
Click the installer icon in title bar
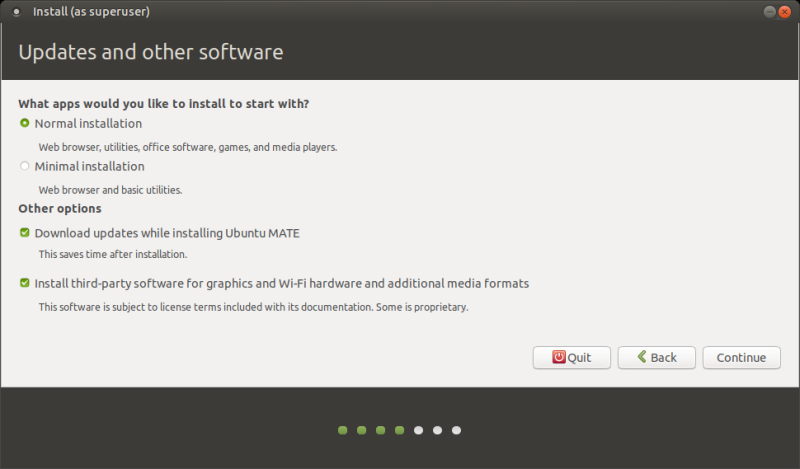point(16,12)
